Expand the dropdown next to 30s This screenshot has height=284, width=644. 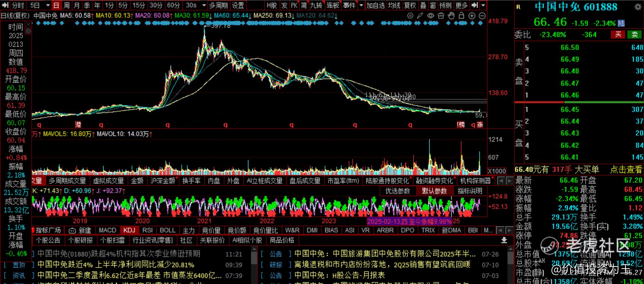click(204, 5)
